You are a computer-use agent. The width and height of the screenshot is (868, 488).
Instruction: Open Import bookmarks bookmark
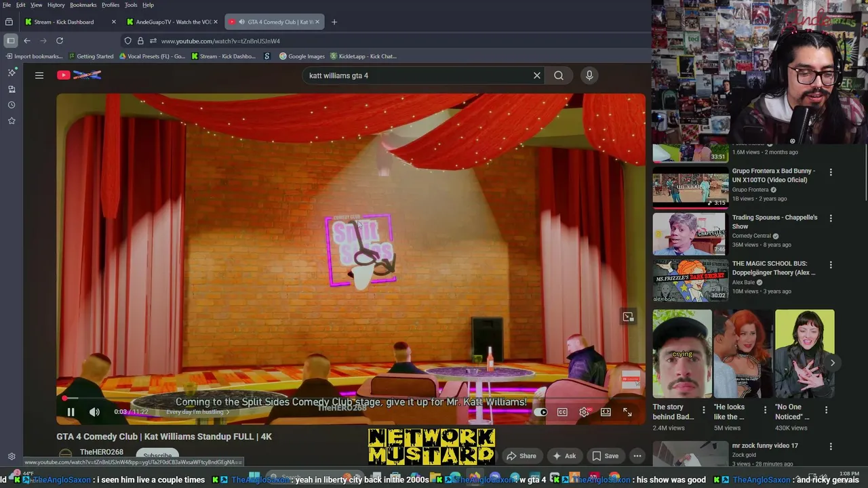click(x=33, y=56)
